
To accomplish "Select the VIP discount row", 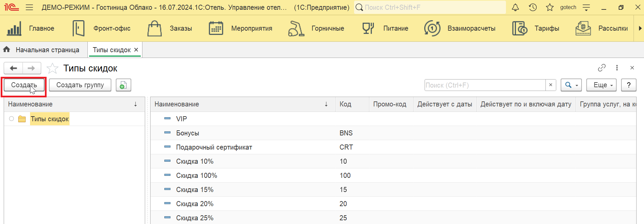I will (393, 119).
